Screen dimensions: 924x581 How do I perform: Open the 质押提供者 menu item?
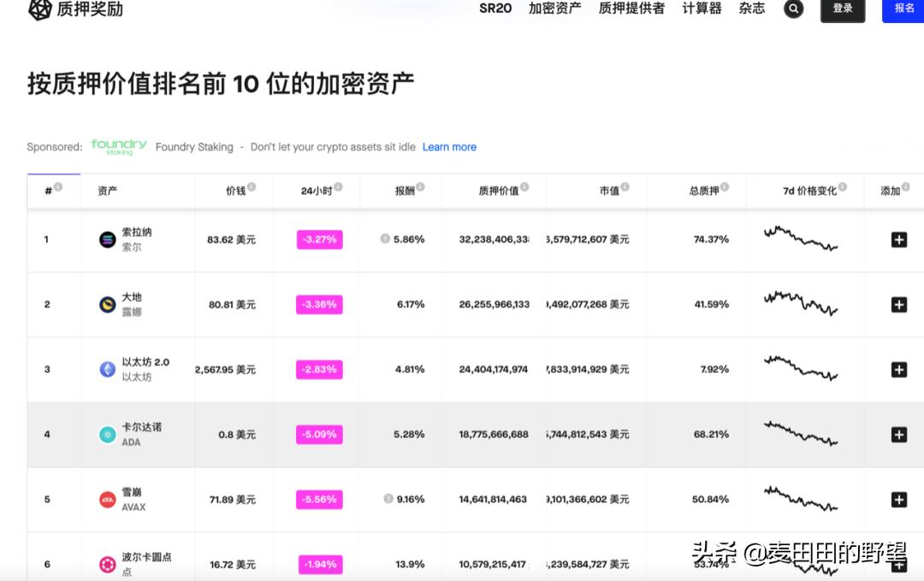click(x=631, y=9)
